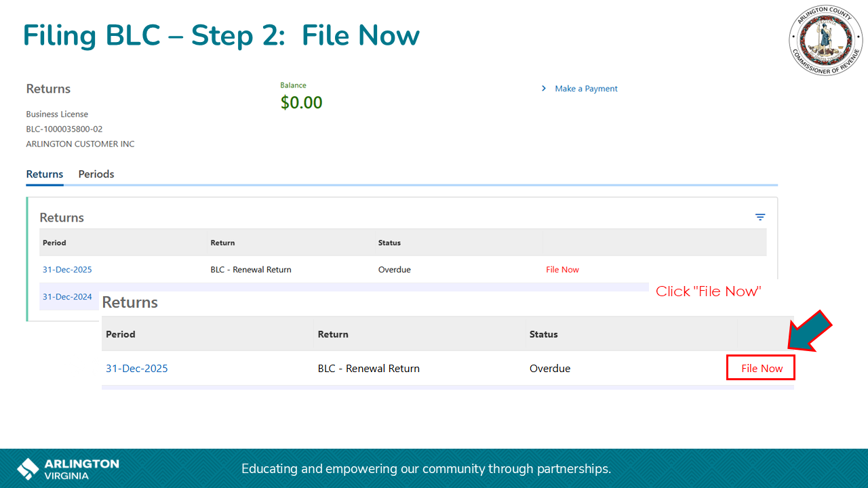The height and width of the screenshot is (488, 868).
Task: Click File Now in the enlarged Returns row
Action: point(762,369)
